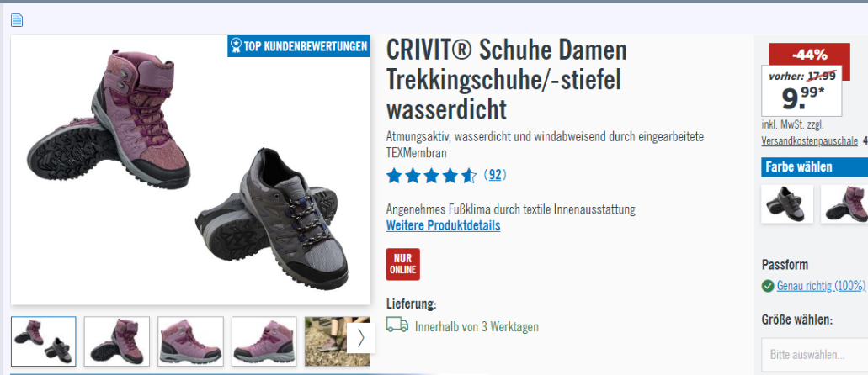868x375 pixels.
Task: Click the delivery truck icon
Action: pyautogui.click(x=397, y=325)
